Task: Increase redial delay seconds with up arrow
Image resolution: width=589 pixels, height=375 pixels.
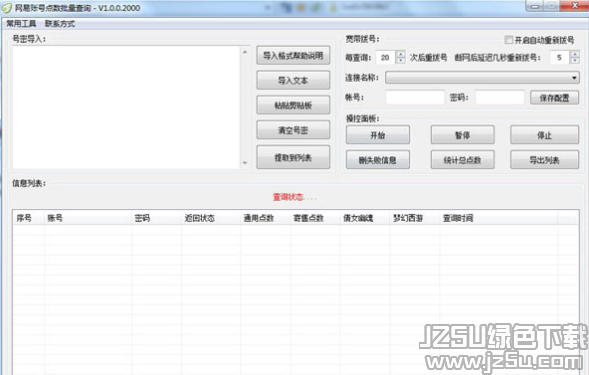Action: (x=575, y=54)
